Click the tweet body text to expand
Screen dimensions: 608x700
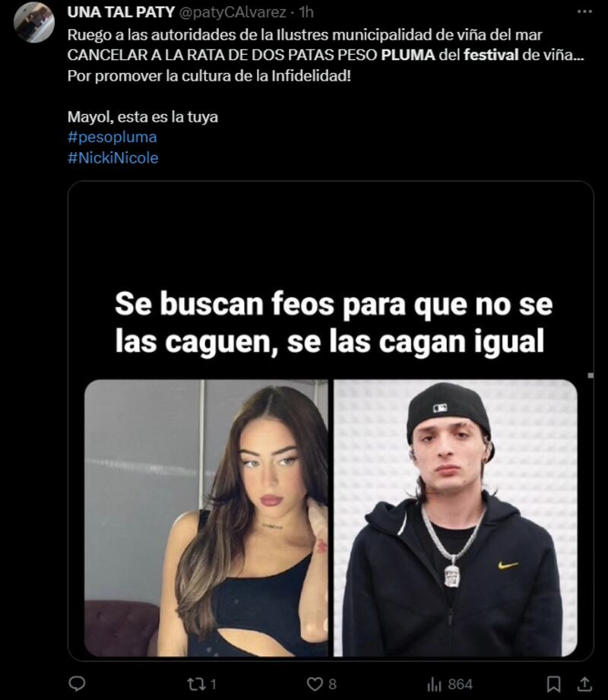tap(325, 55)
